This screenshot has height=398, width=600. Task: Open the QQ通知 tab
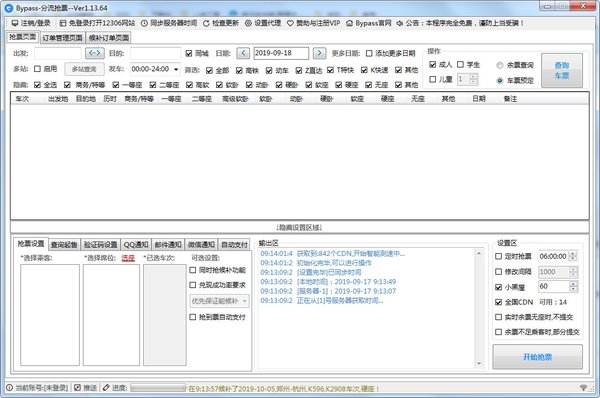[136, 245]
